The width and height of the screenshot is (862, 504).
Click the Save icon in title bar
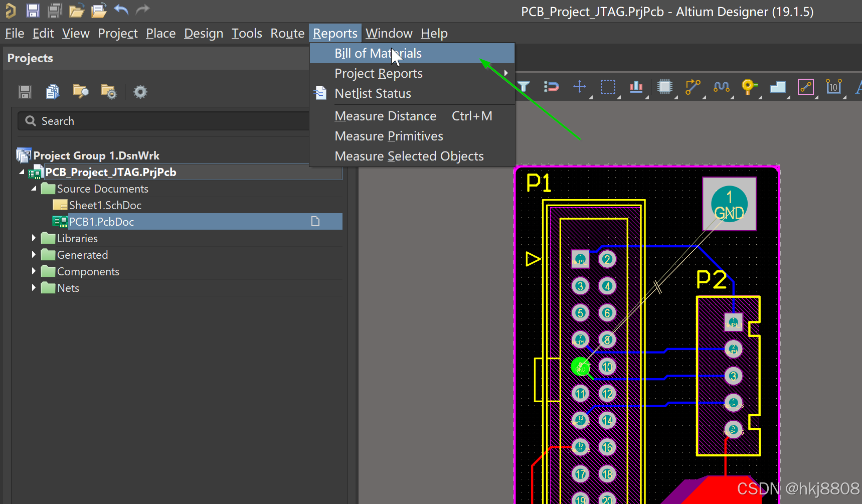point(33,11)
